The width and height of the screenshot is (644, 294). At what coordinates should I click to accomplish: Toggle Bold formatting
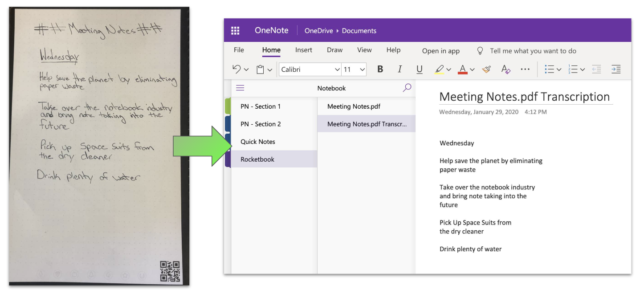pos(380,69)
